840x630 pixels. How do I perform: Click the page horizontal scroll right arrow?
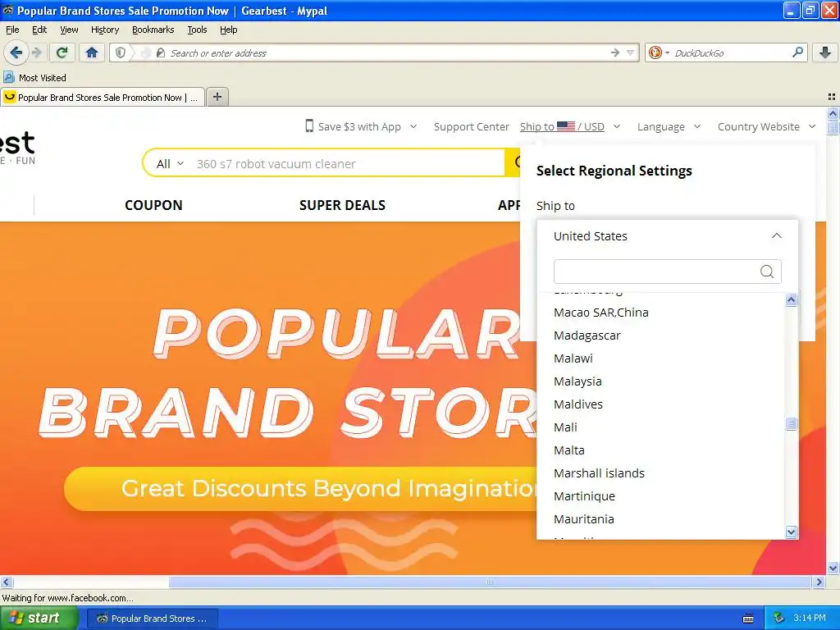(x=819, y=582)
